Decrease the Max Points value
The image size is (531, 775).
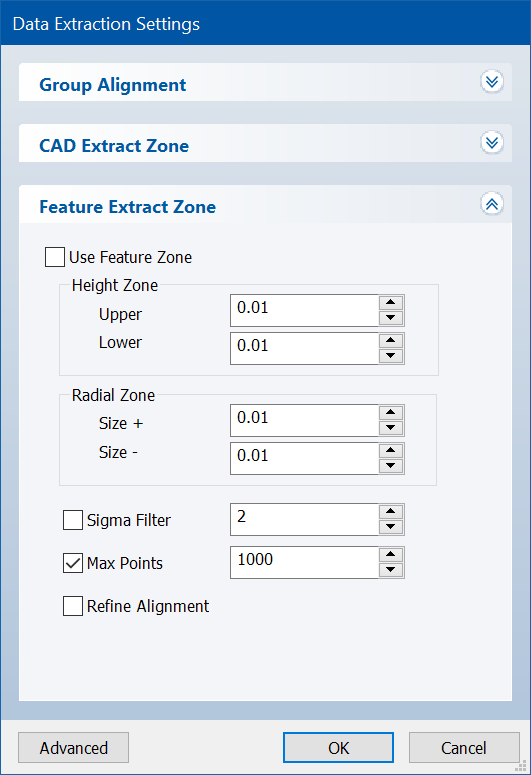point(391,570)
